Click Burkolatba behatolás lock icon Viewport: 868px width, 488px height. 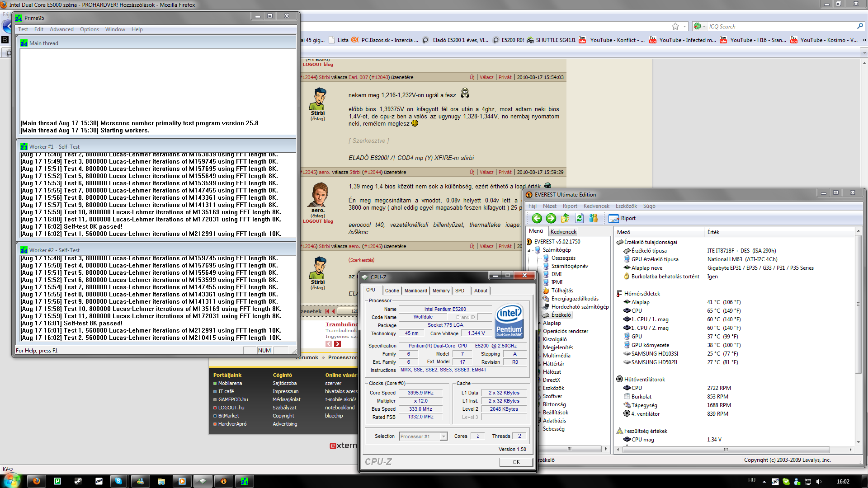(x=627, y=277)
